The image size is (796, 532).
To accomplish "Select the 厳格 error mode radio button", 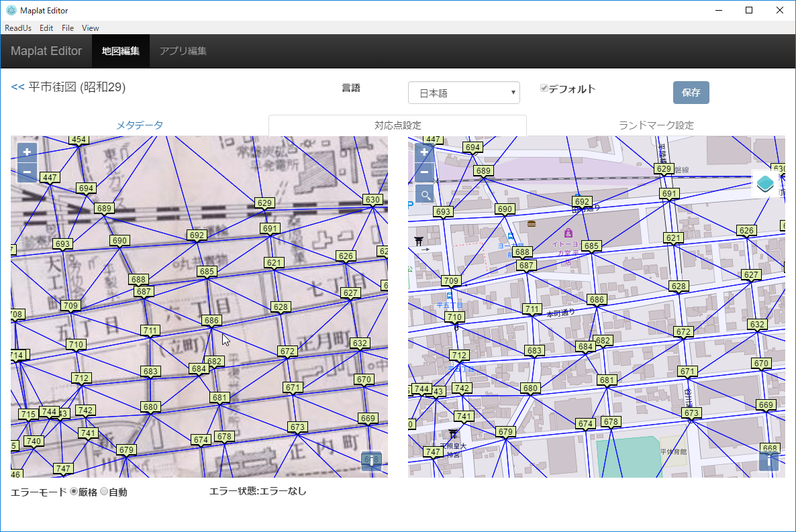I will pos(73,490).
